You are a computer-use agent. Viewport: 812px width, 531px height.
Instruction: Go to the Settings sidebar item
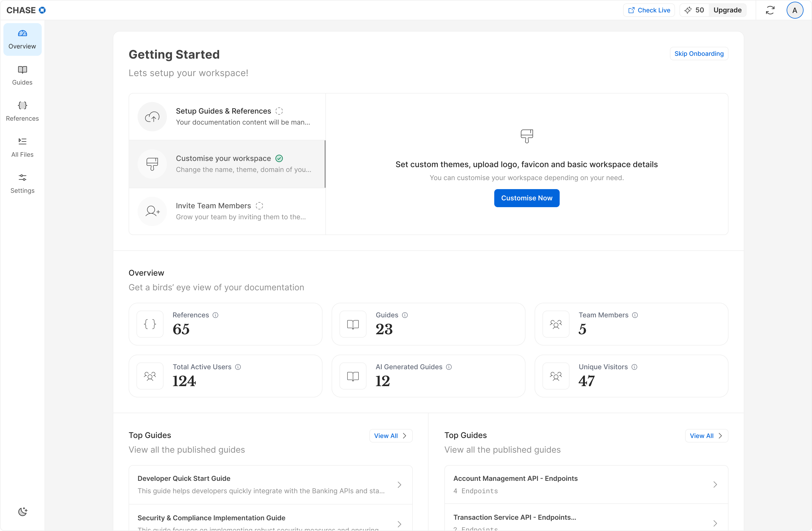click(22, 183)
